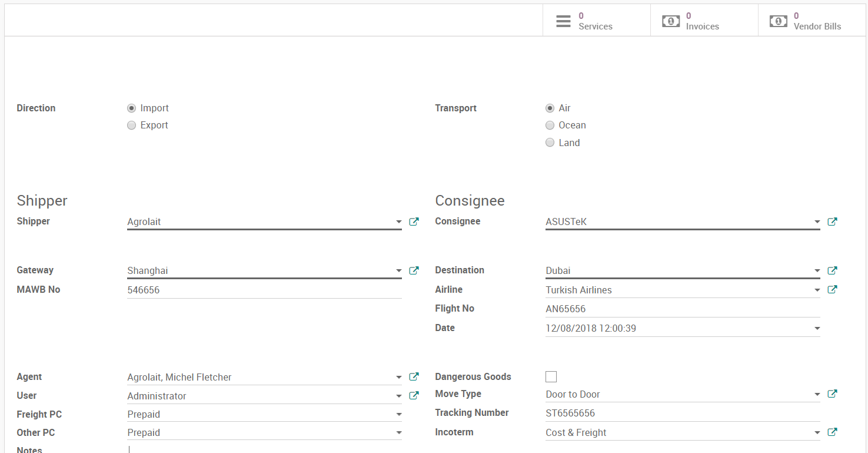The width and height of the screenshot is (868, 453).
Task: Expand the Freight PC dropdown
Action: click(x=398, y=415)
